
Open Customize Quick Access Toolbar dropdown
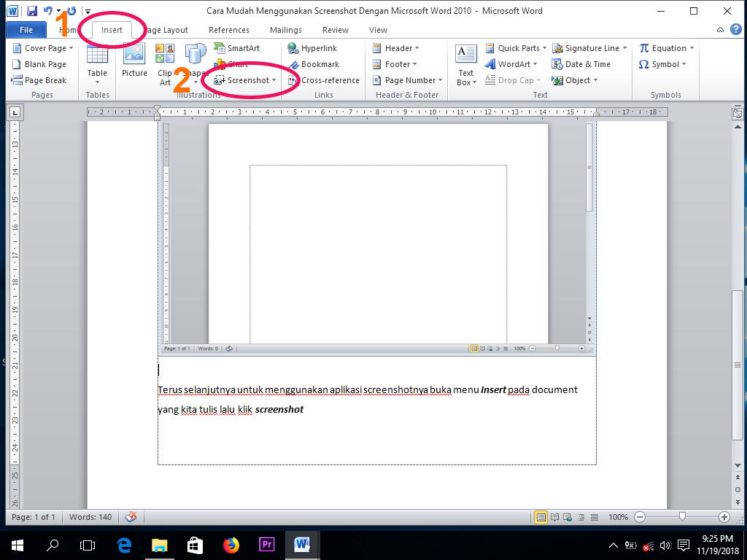click(88, 11)
